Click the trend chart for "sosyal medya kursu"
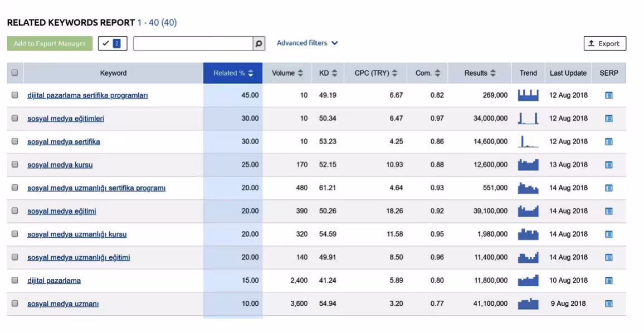The width and height of the screenshot is (644, 333). (x=528, y=164)
